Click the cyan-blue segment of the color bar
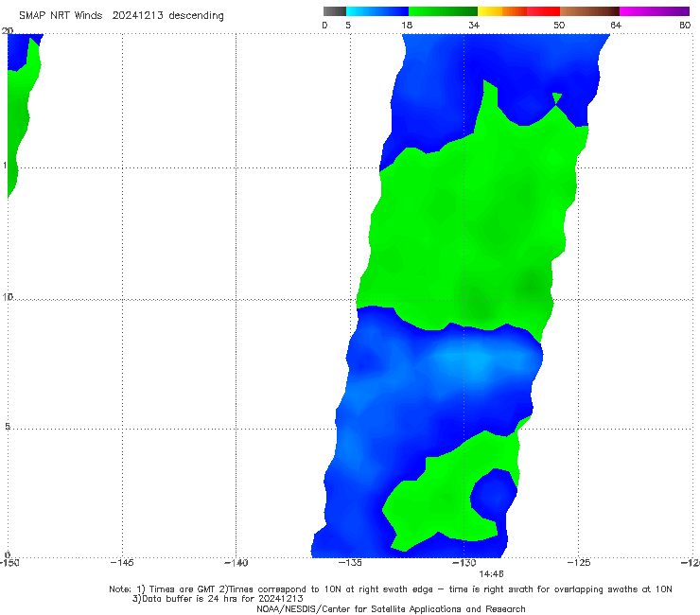The width and height of the screenshot is (700, 615). [377, 11]
